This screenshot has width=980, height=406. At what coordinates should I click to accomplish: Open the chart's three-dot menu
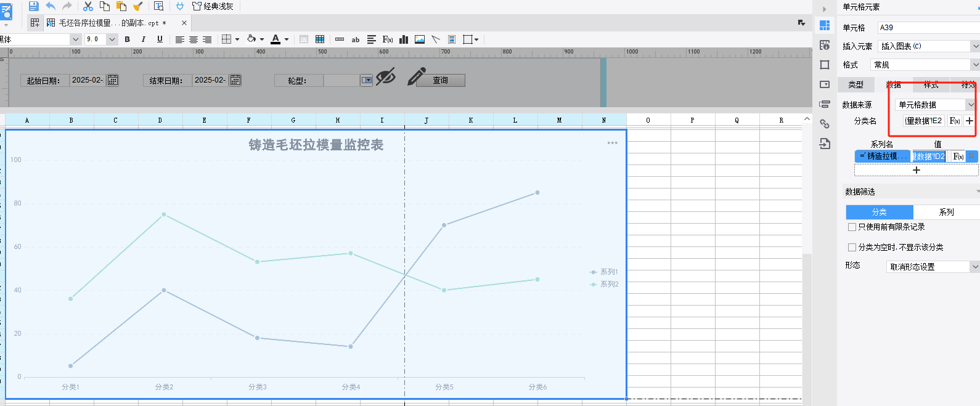pyautogui.click(x=612, y=143)
